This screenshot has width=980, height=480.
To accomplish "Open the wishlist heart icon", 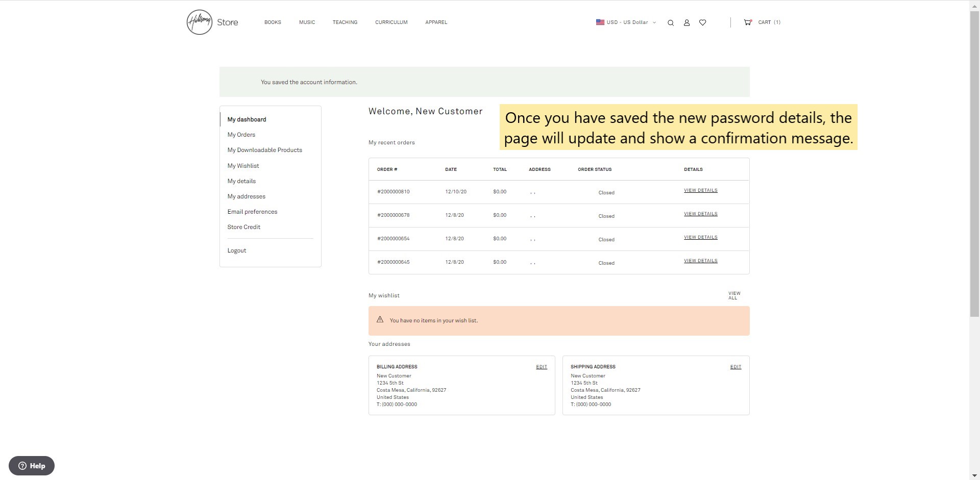I will [702, 22].
